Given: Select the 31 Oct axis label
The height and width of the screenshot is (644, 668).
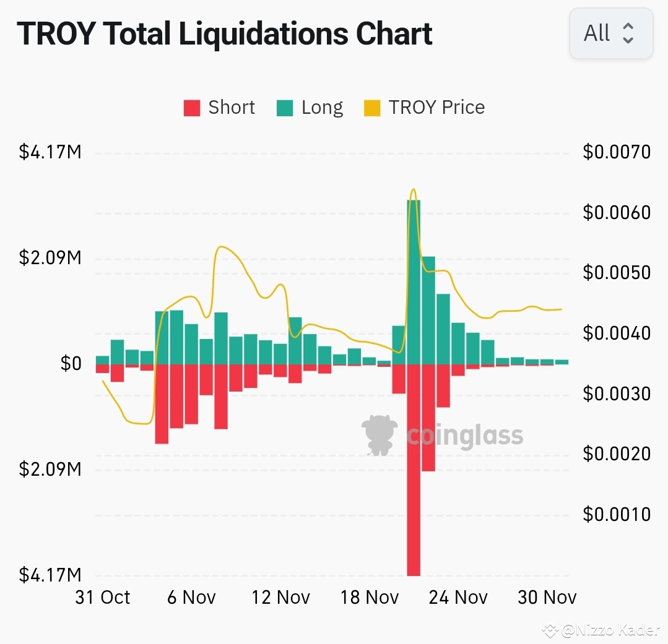Looking at the screenshot, I should (103, 597).
